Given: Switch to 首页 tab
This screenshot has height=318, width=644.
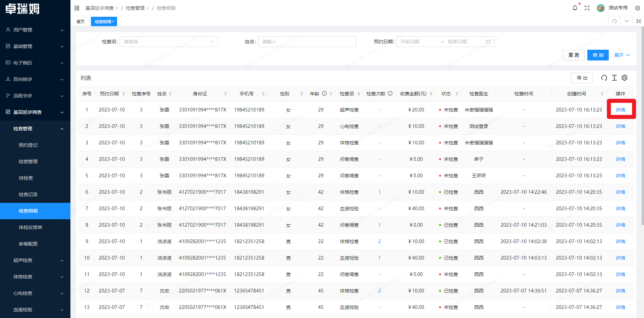Looking at the screenshot, I should point(80,21).
